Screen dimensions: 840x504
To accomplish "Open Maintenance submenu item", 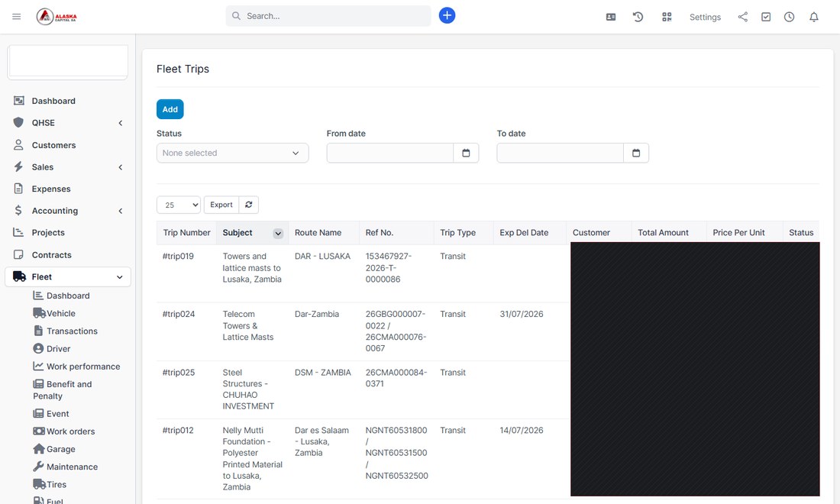I will [x=66, y=467].
